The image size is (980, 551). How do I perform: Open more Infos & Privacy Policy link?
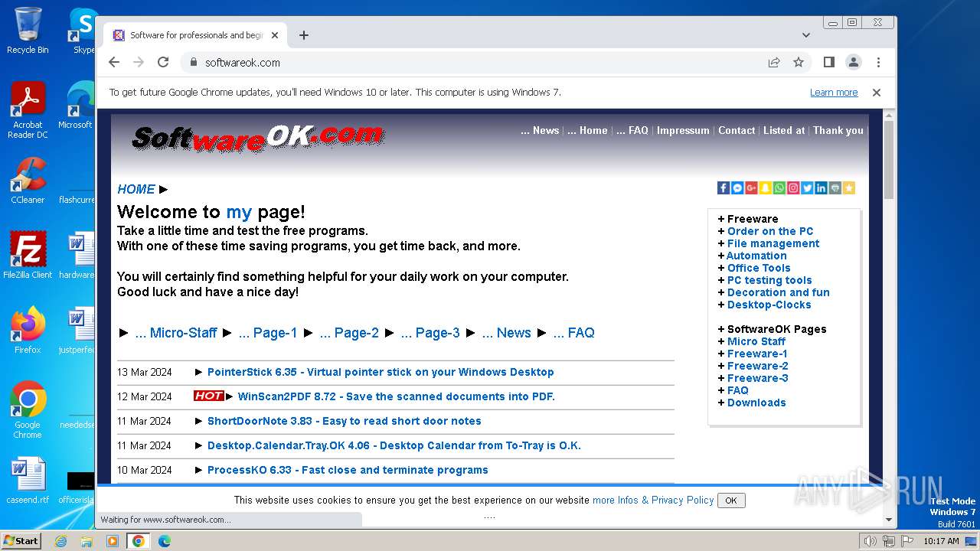(x=653, y=500)
